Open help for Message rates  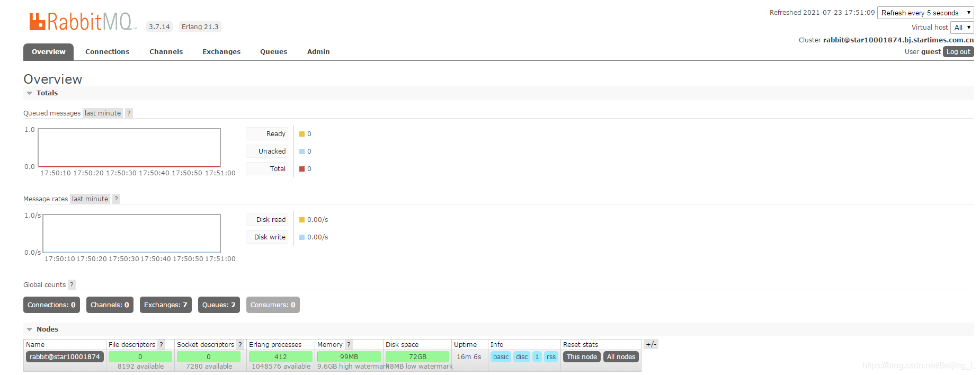[116, 199]
